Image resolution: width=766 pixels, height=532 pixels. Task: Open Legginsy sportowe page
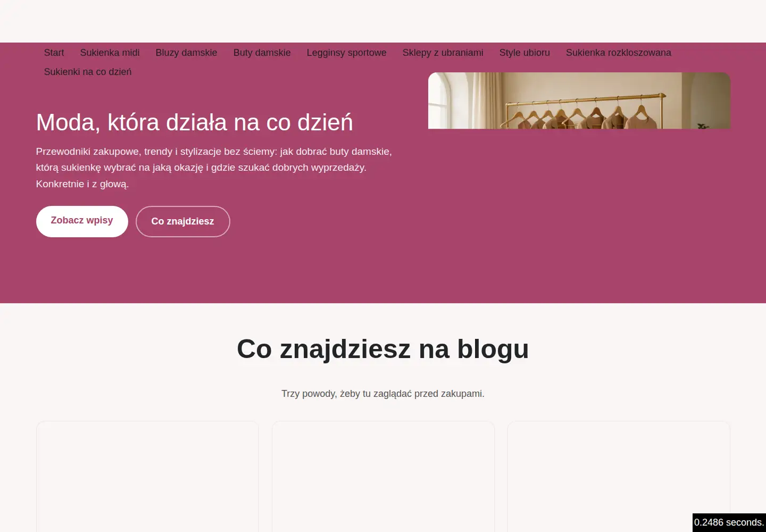point(346,53)
